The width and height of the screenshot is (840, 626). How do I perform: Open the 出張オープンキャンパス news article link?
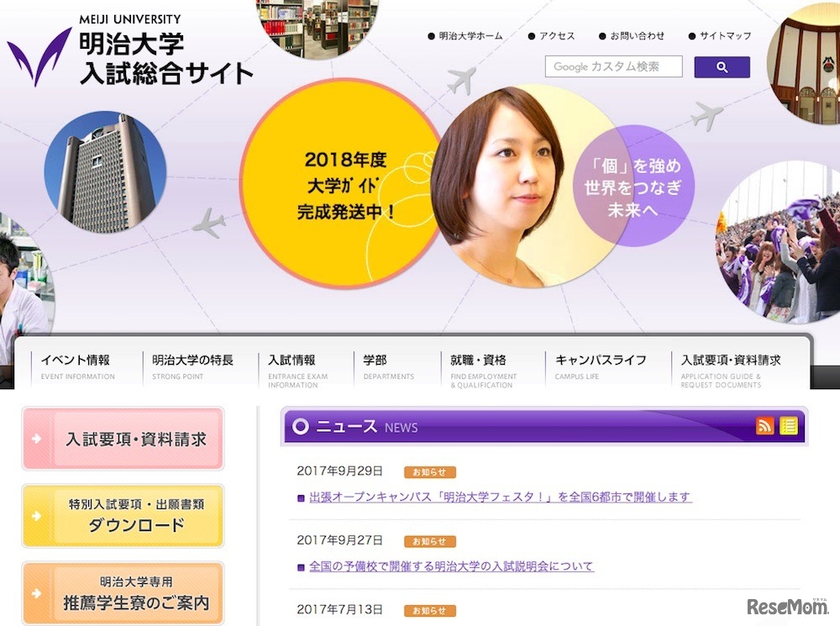click(x=500, y=497)
